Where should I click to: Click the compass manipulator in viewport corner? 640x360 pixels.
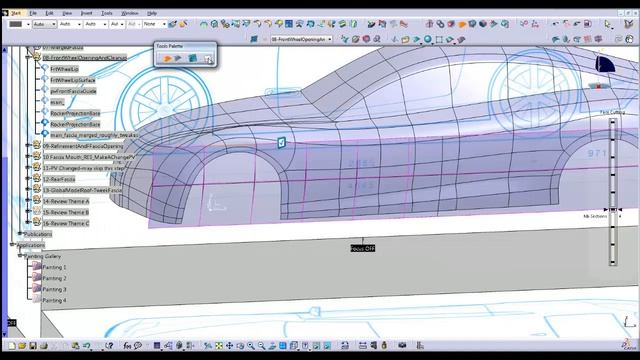[605, 64]
